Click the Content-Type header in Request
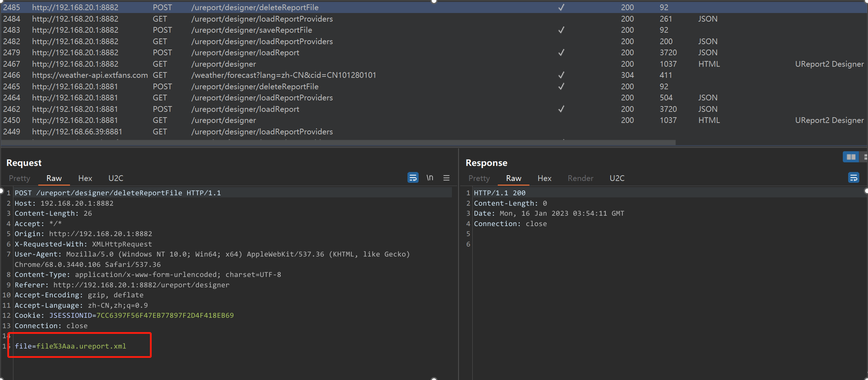 [x=148, y=274]
